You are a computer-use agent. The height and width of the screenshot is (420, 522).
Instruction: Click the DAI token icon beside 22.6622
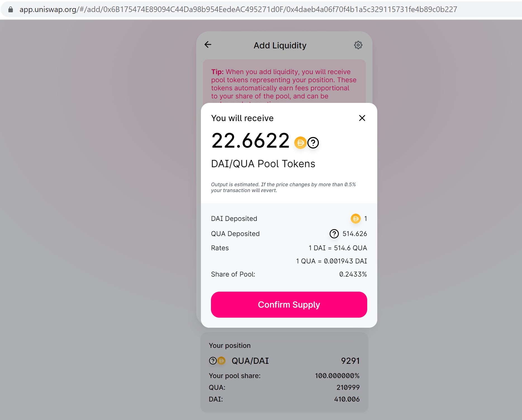(x=300, y=142)
